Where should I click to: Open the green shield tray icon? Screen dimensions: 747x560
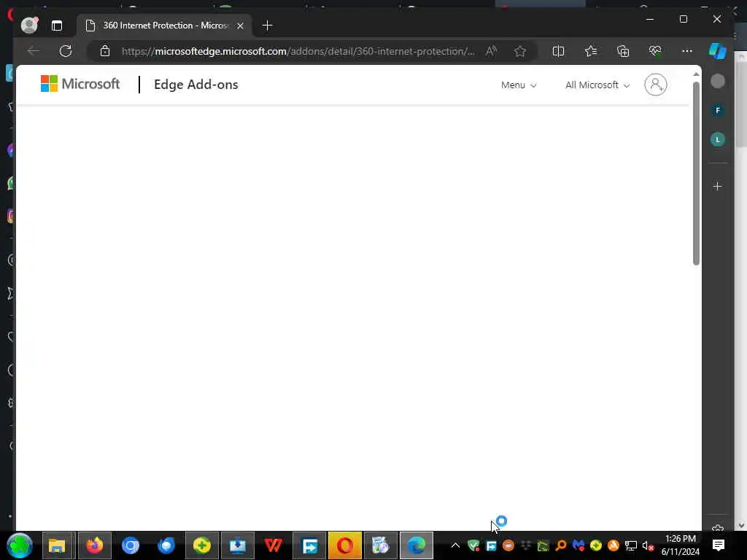pos(473,545)
